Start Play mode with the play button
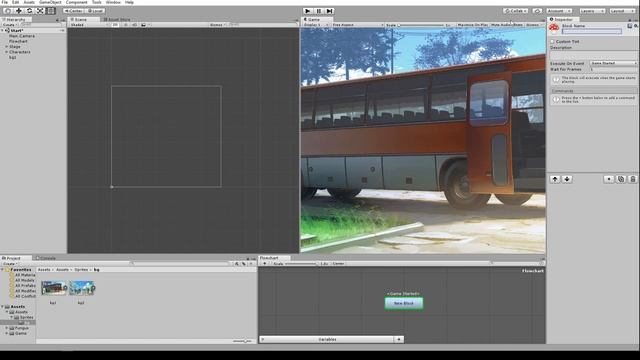The image size is (640, 360). [x=308, y=11]
